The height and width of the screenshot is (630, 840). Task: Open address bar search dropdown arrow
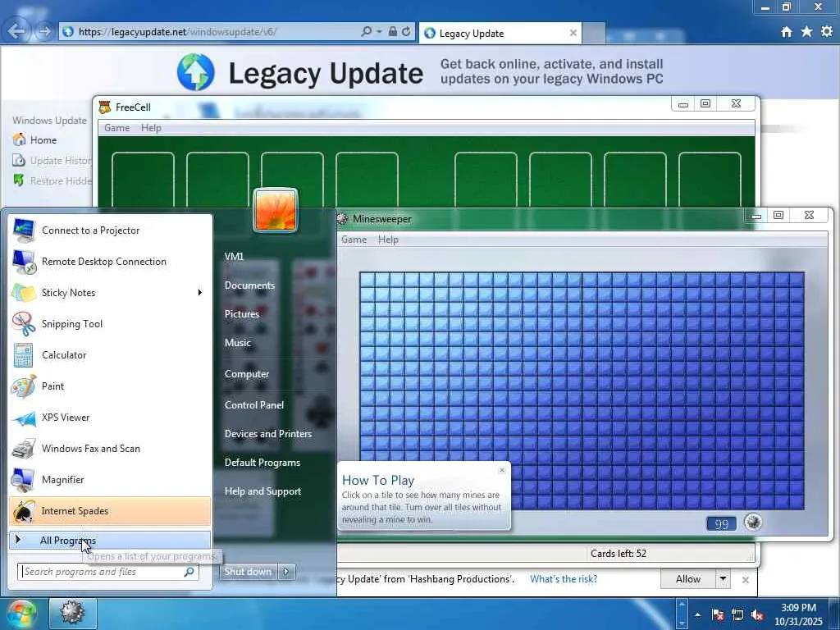[x=379, y=32]
